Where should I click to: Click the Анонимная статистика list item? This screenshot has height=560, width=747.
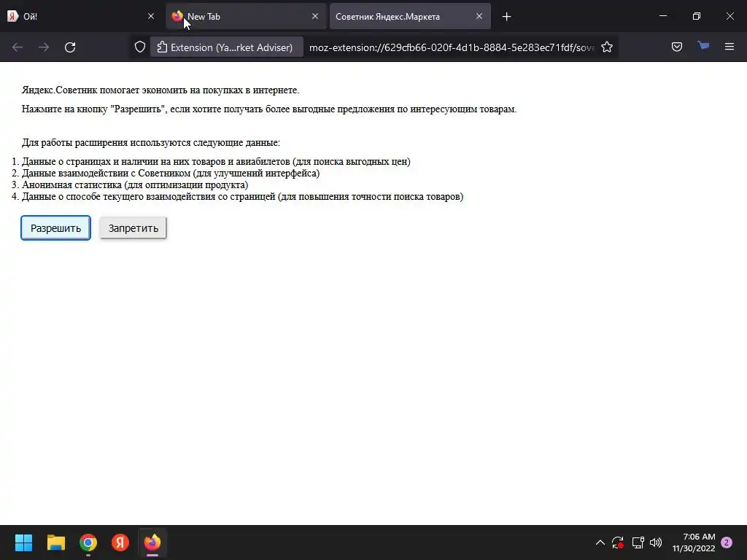135,184
